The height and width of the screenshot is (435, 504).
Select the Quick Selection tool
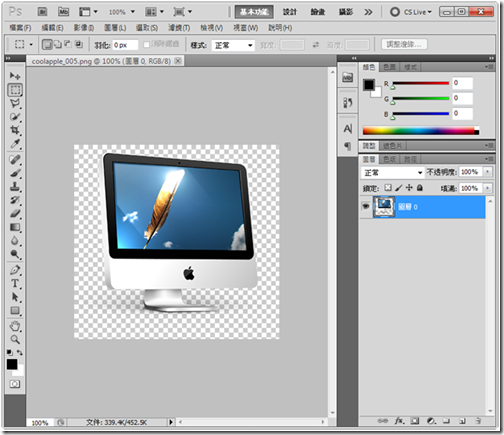(15, 117)
